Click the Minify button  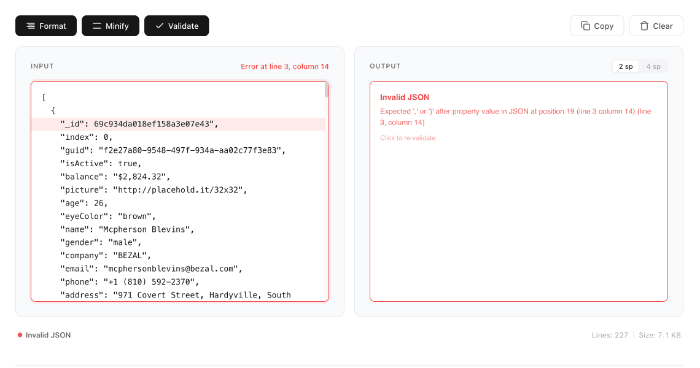coord(110,26)
